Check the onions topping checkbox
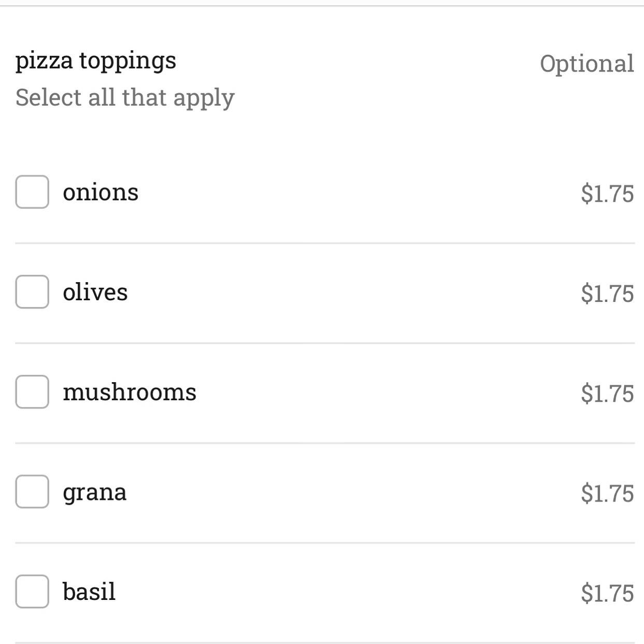The width and height of the screenshot is (644, 644). [32, 192]
